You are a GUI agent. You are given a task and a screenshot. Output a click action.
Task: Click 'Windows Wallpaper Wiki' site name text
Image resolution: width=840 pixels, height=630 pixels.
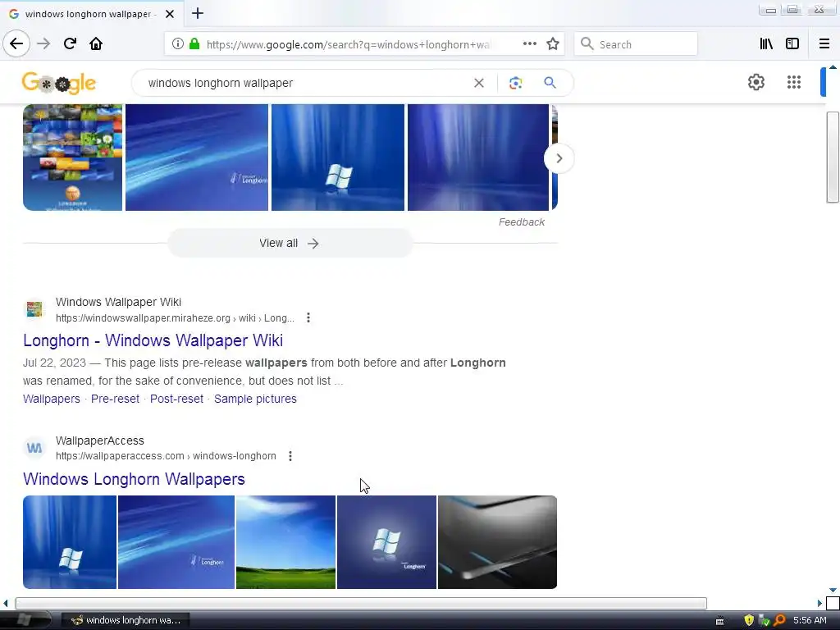[x=118, y=302]
